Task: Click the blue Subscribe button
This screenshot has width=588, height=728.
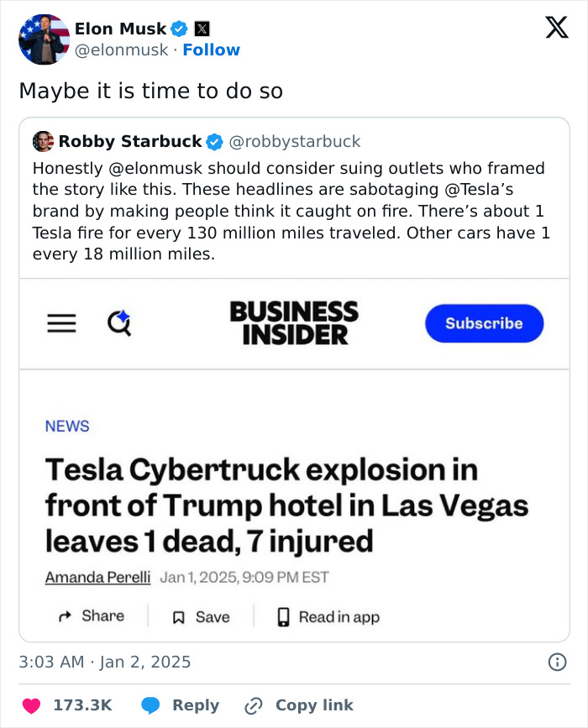Action: tap(484, 323)
